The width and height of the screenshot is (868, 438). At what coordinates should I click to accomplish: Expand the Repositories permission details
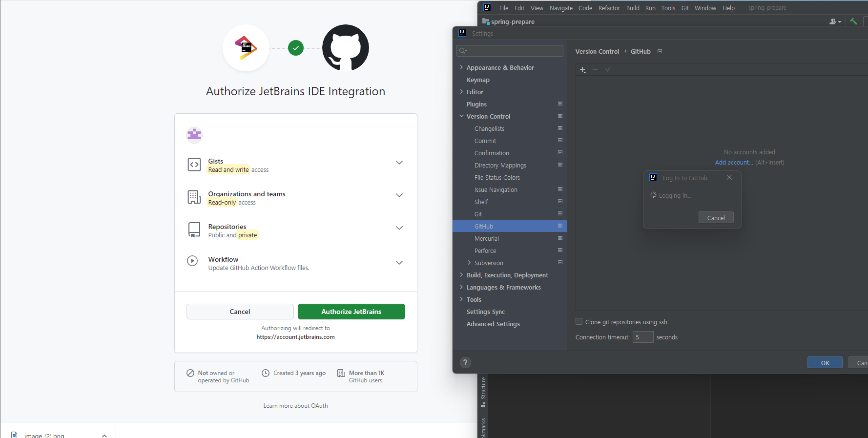399,228
